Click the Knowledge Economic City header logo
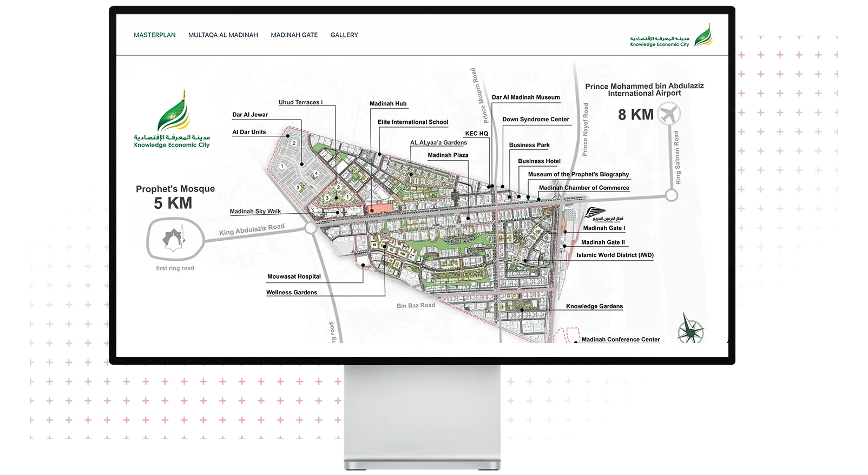The image size is (868, 475). [671, 36]
